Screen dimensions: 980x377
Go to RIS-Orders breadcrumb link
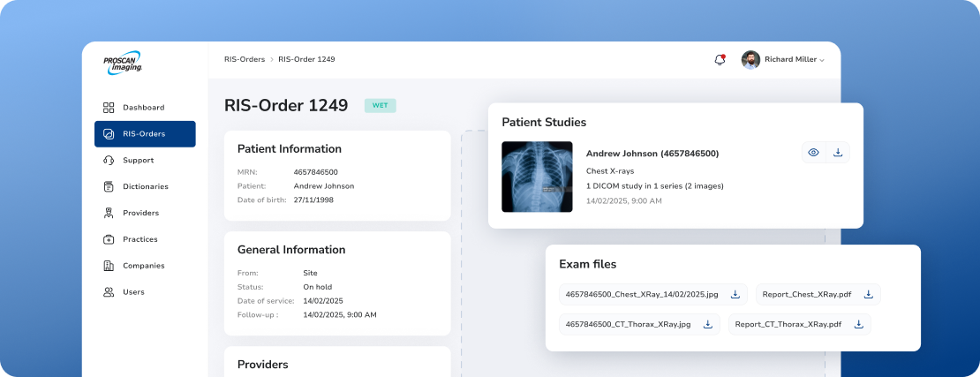coord(245,59)
